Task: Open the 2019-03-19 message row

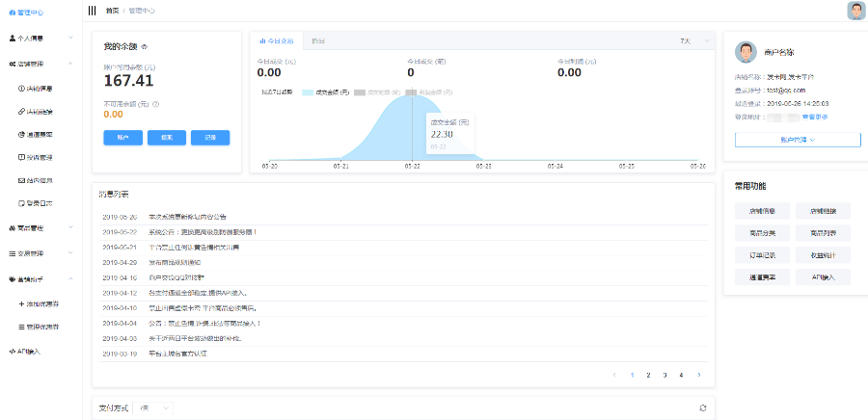Action: click(403, 354)
